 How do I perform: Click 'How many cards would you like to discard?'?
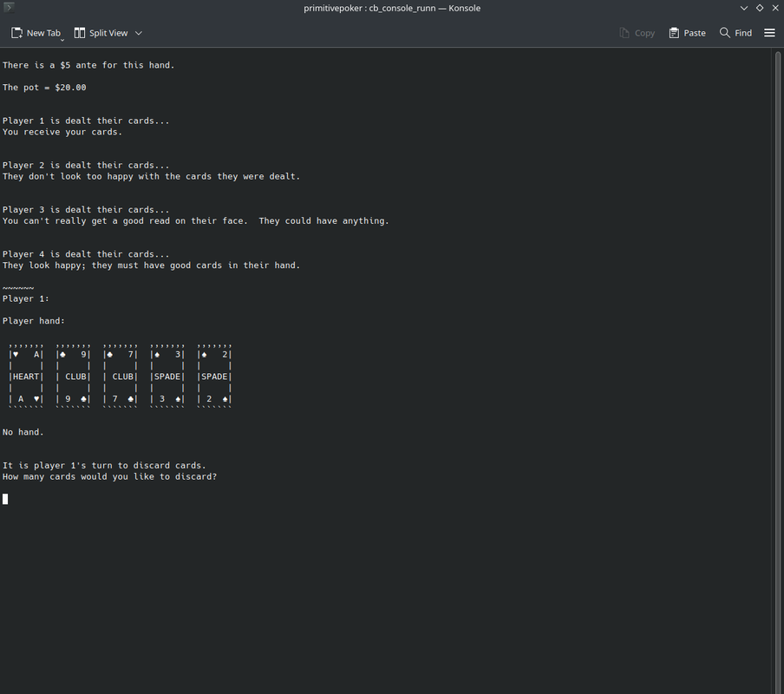[109, 476]
